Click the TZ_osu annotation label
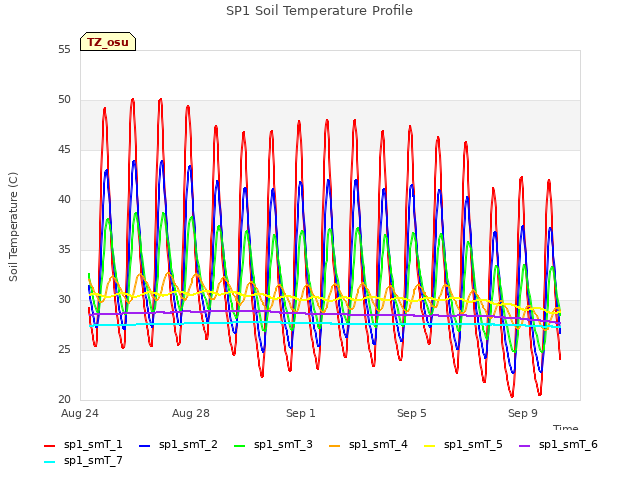 (108, 42)
